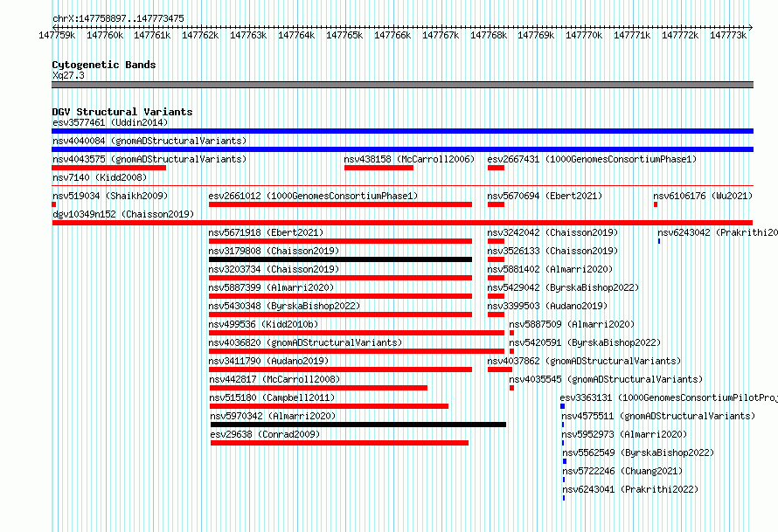778x532 pixels.
Task: Select nsv519034 (Shaikh2009) label
Action: pyautogui.click(x=110, y=196)
